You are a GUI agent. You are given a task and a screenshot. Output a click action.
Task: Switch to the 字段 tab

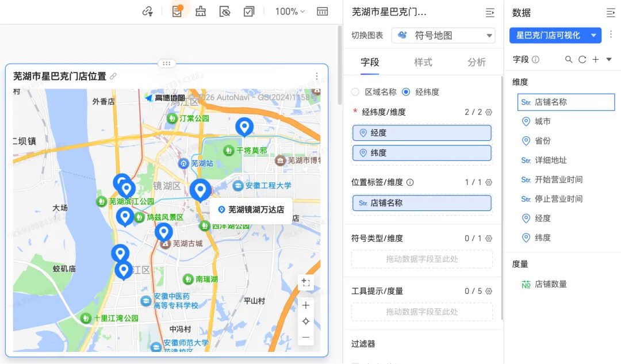pyautogui.click(x=370, y=62)
